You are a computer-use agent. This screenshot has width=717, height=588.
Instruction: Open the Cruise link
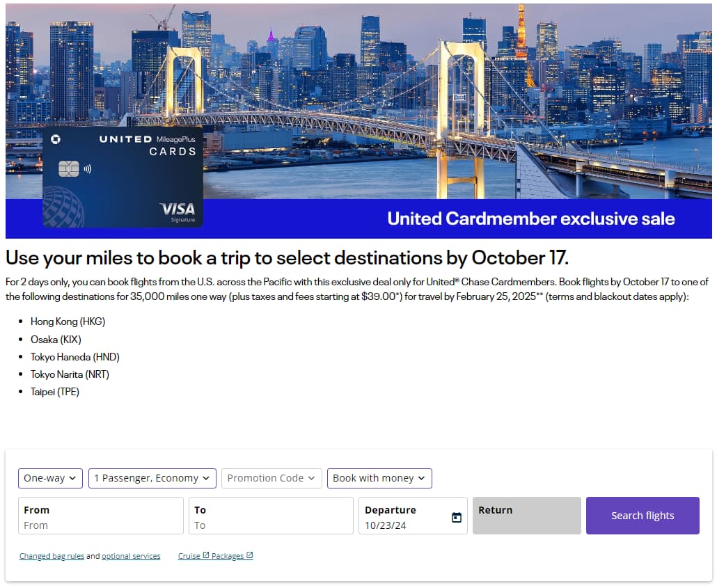(x=189, y=556)
